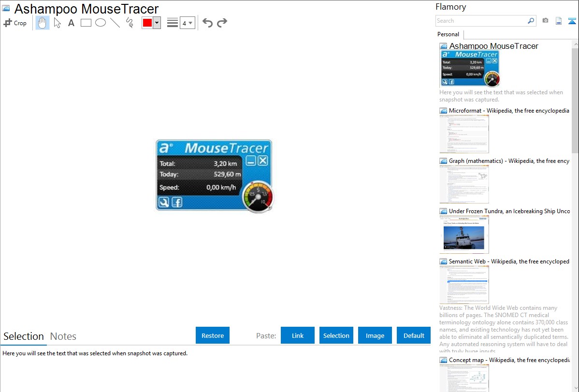Click the speedometer gauge in MouseTracer widget
The height and width of the screenshot is (392, 579).
[x=258, y=197]
